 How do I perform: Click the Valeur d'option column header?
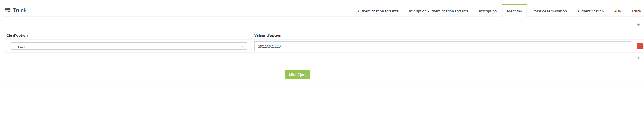[268, 35]
